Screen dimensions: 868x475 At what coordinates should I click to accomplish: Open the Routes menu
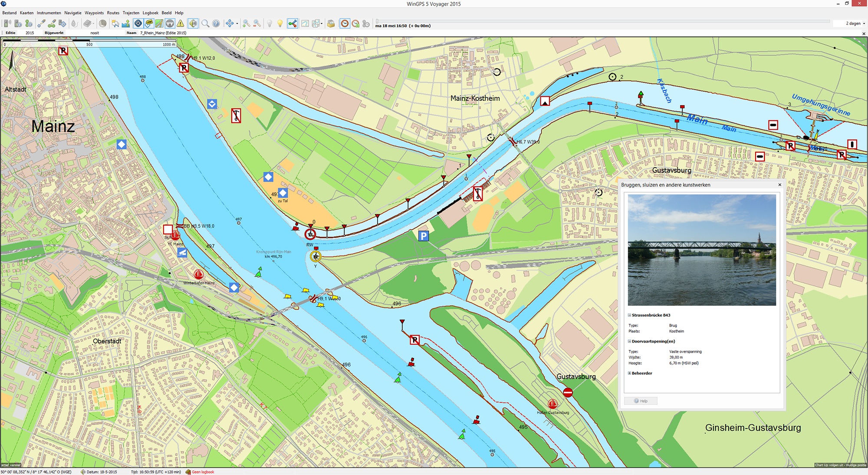click(x=113, y=13)
